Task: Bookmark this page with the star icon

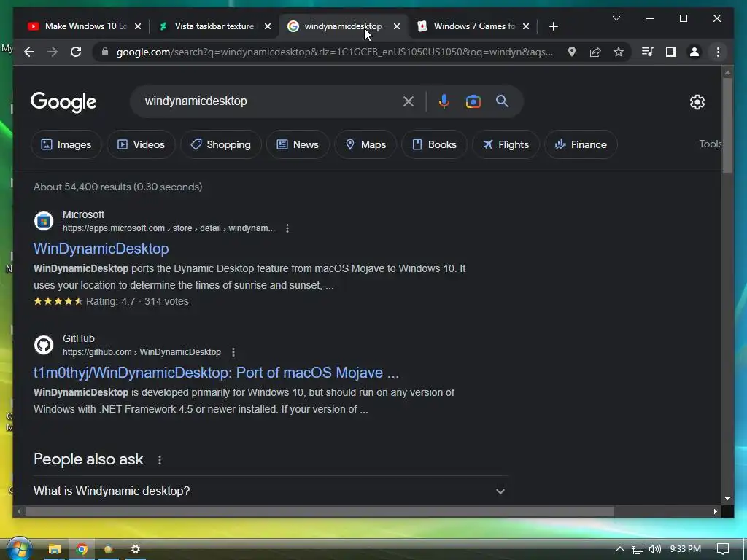Action: tap(619, 52)
